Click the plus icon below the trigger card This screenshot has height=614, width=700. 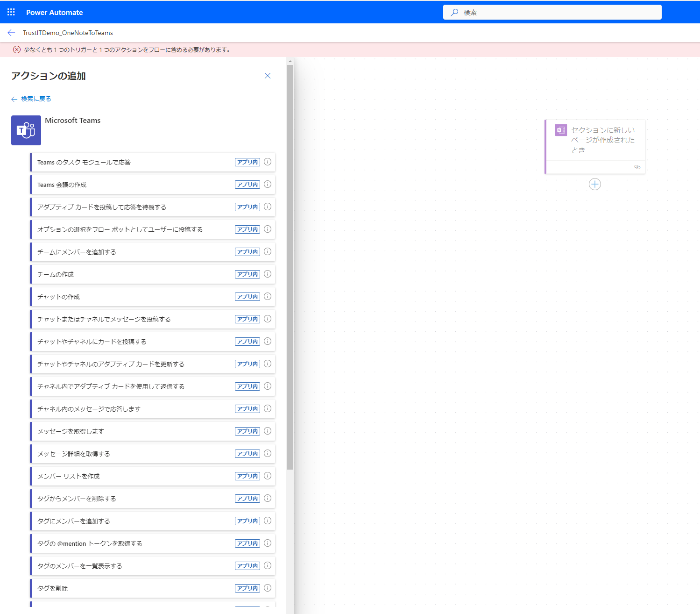[x=594, y=184]
